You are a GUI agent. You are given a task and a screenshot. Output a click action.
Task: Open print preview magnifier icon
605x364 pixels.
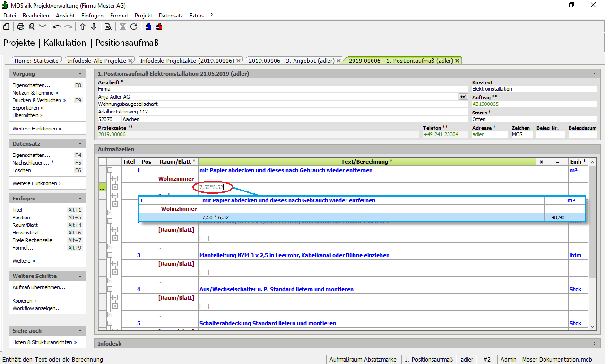[x=31, y=26]
